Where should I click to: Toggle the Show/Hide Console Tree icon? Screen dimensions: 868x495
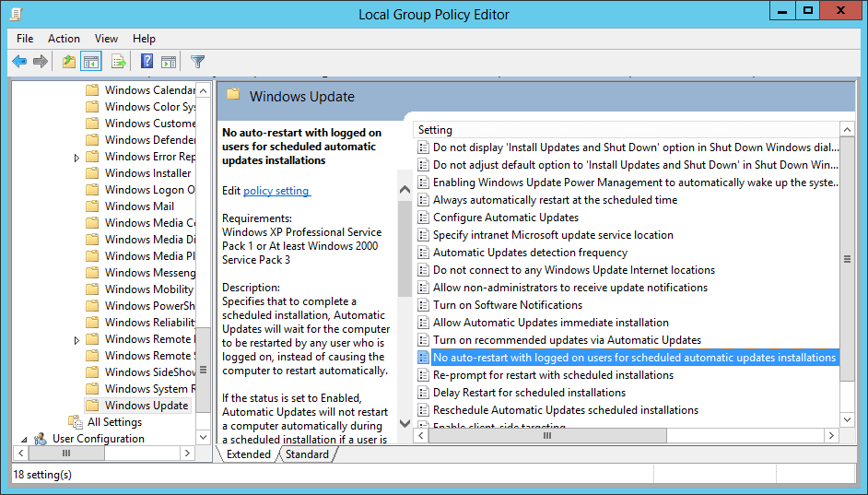pos(91,62)
